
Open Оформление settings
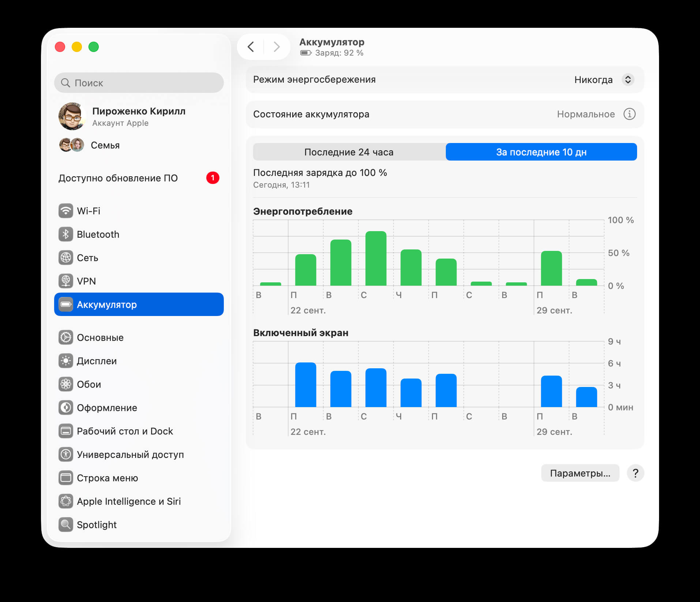139,408
